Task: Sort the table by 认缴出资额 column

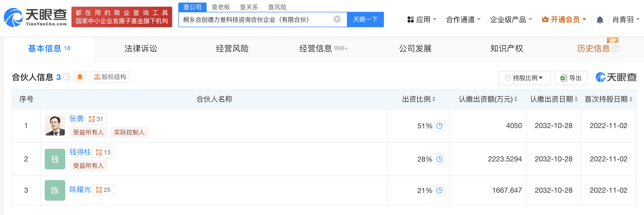Action: coord(516,99)
